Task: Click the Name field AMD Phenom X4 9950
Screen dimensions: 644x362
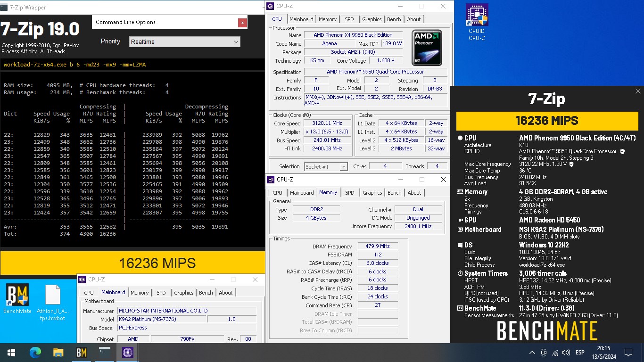Action: pyautogui.click(x=353, y=35)
